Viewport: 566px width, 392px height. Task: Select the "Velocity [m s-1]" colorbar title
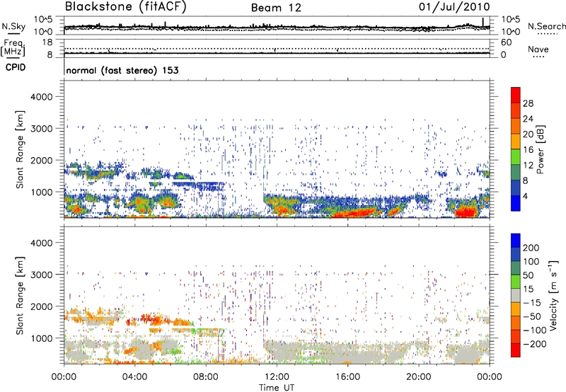[x=553, y=295]
